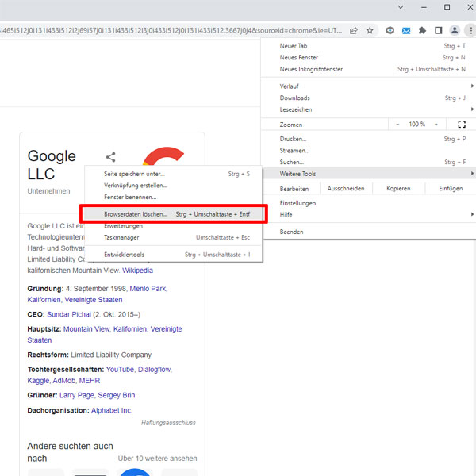This screenshot has width=476, height=476.
Task: Bookmark this page with the star icon
Action: (370, 30)
